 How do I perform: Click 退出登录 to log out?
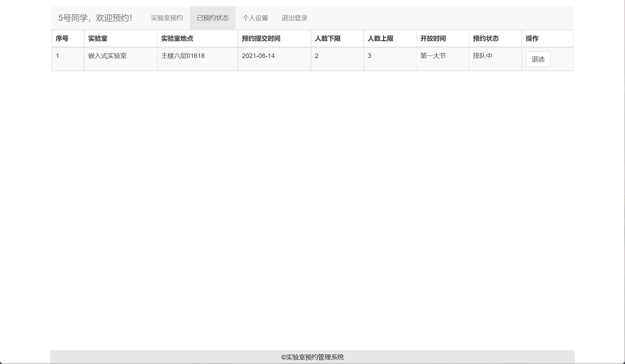(294, 18)
